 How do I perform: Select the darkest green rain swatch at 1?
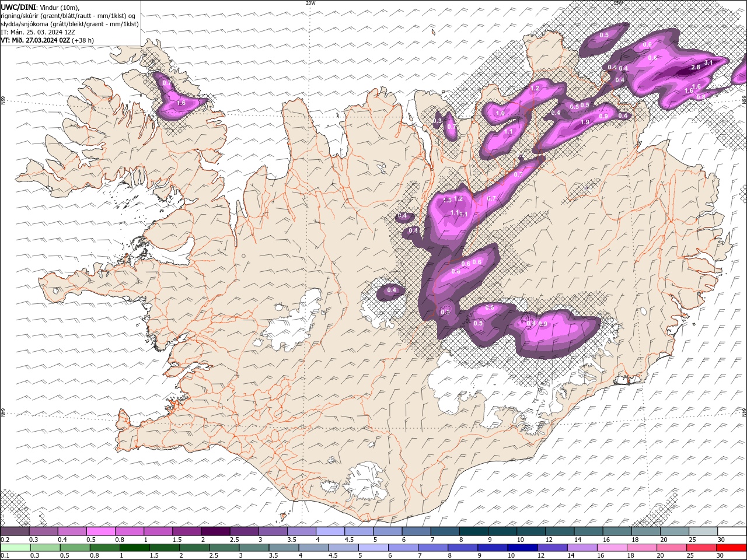134,548
